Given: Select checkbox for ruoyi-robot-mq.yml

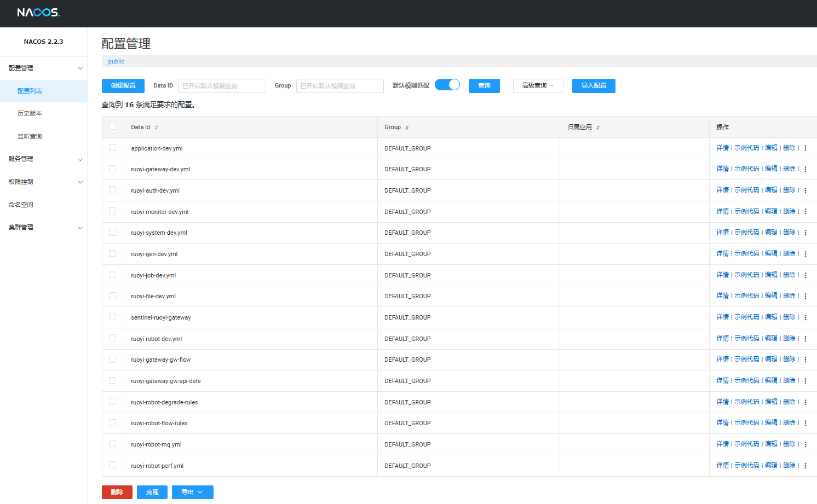Looking at the screenshot, I should point(112,444).
